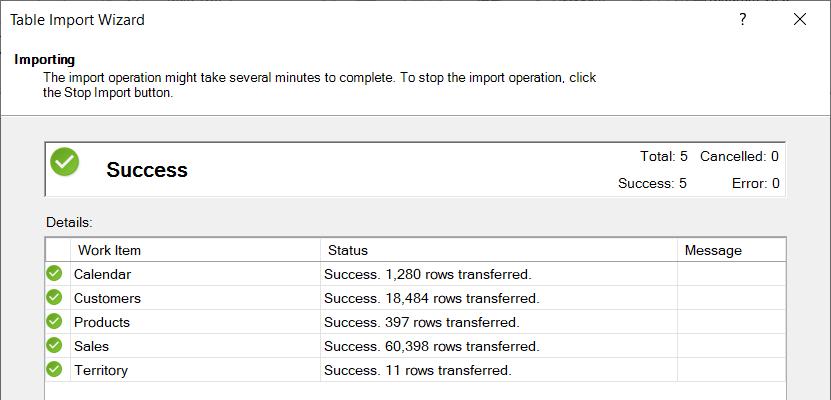Select the Territory work item row
Viewport: 831px width, 400px height.
101,370
